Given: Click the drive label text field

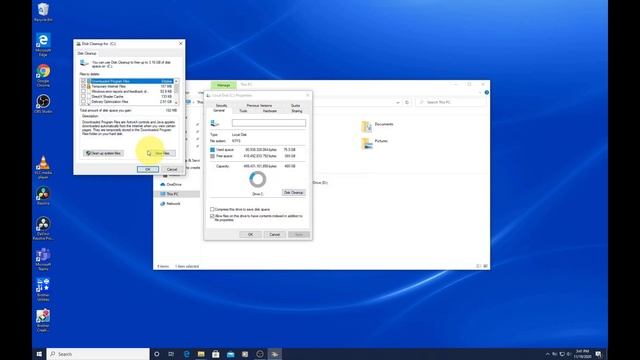Looking at the screenshot, I should [x=269, y=123].
